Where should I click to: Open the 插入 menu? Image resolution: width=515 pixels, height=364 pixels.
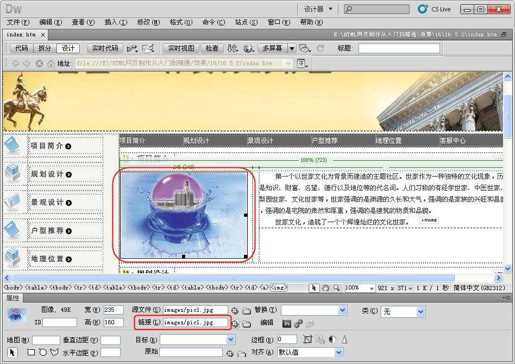[x=116, y=22]
